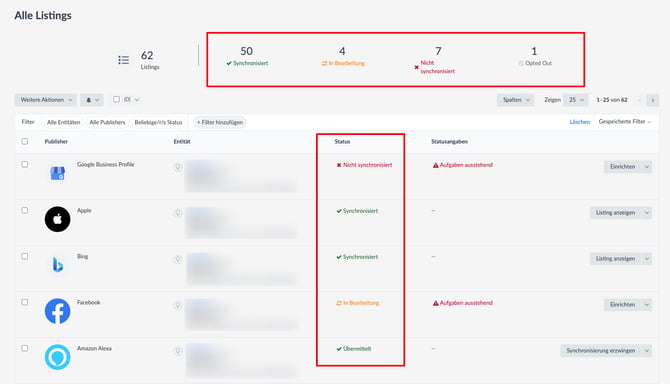This screenshot has height=384, width=670.
Task: Check the Facebook row checkbox
Action: 25,302
